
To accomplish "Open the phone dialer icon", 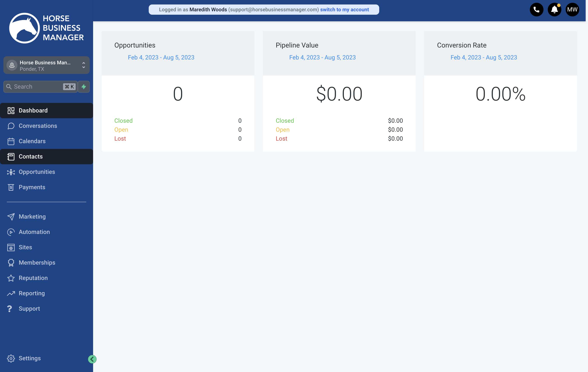I will pyautogui.click(x=536, y=10).
